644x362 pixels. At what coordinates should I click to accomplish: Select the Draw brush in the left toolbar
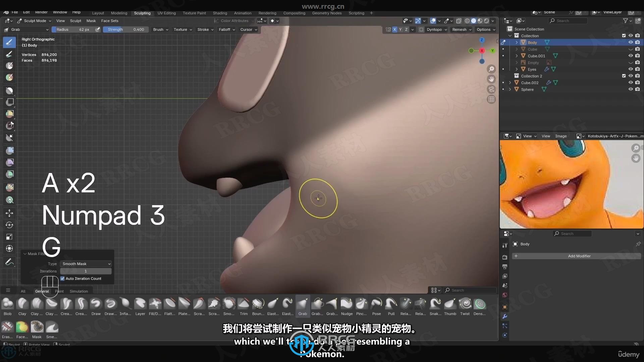point(9,42)
